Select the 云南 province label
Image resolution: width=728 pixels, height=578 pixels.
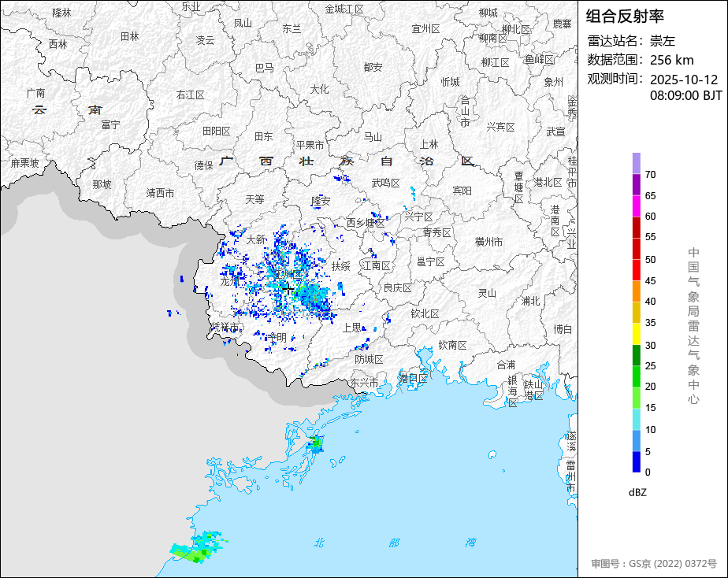tap(68, 109)
